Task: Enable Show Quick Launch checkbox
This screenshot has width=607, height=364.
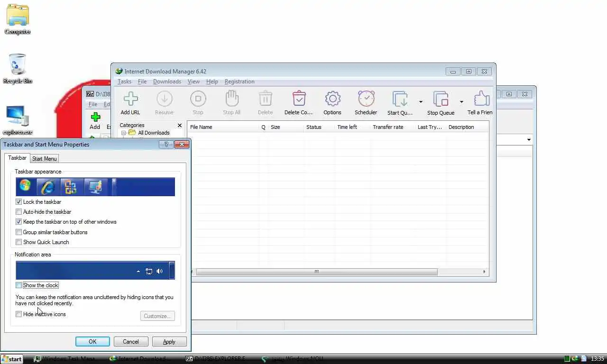Action: 19,242
